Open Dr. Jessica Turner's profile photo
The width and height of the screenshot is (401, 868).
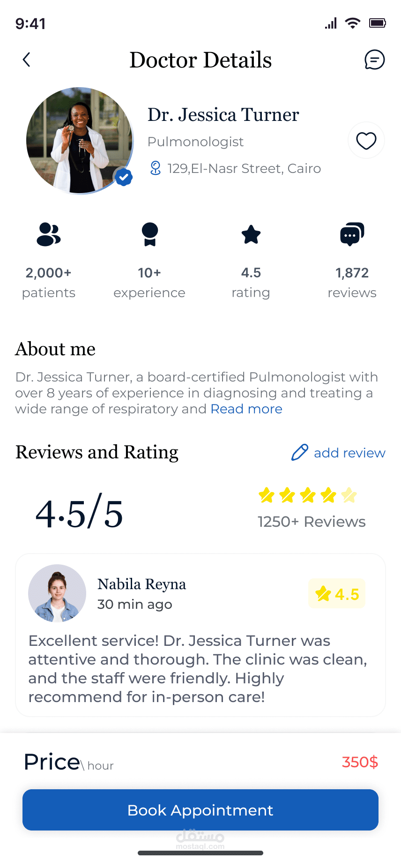tap(80, 141)
